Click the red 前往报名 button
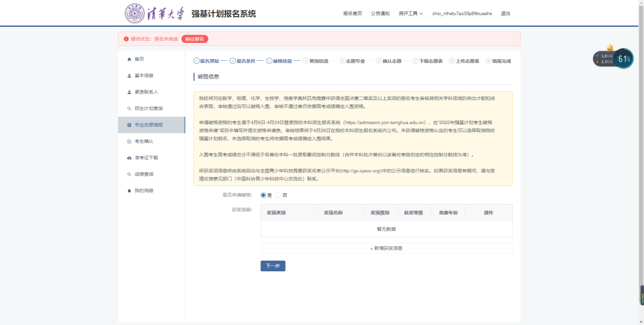This screenshot has height=325, width=644. 194,39
